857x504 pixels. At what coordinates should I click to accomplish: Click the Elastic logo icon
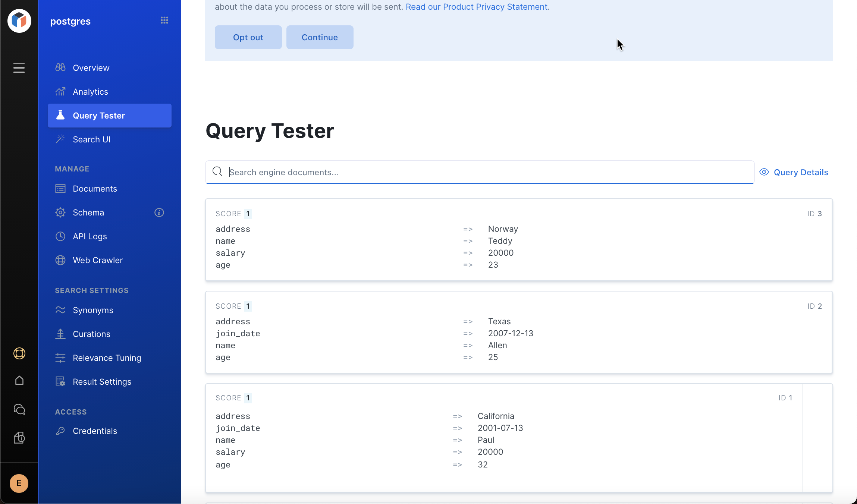(x=19, y=21)
